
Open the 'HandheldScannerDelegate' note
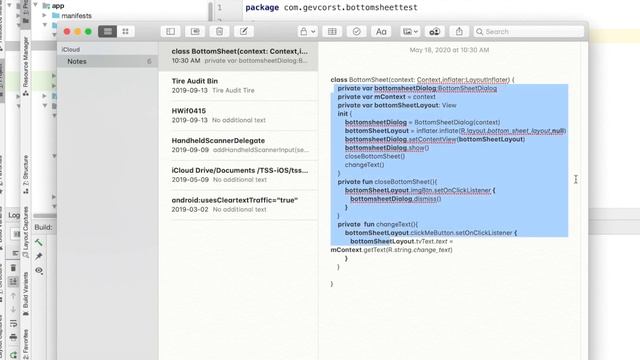tap(238, 145)
